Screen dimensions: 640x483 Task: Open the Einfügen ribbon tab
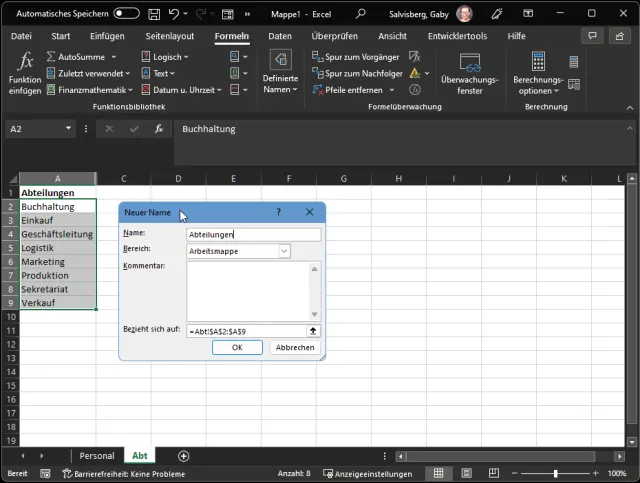pos(107,36)
